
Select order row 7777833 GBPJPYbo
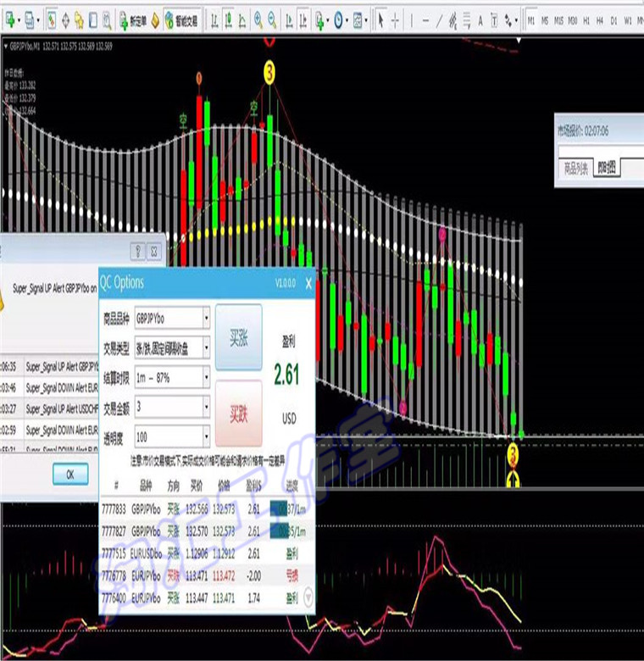[208, 509]
